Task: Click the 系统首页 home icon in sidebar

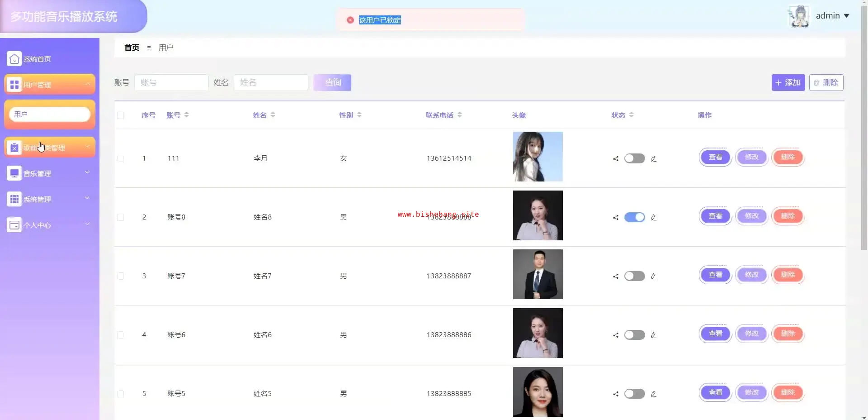Action: click(14, 59)
